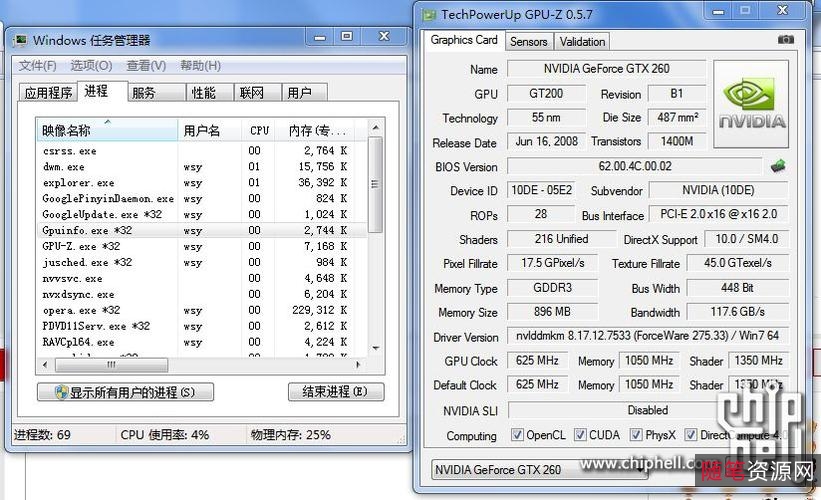
Task: Click the Memory Size field 896 MB
Action: tap(552, 312)
